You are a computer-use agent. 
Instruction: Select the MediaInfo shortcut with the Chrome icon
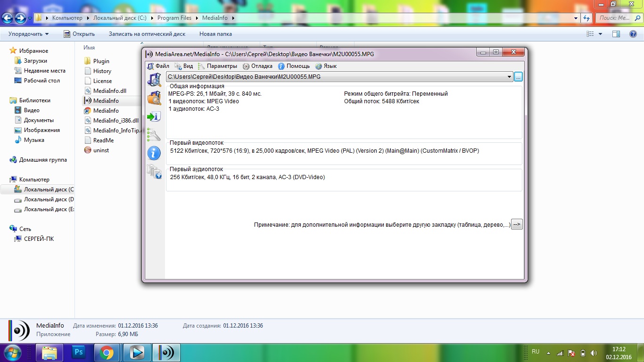[x=101, y=110]
